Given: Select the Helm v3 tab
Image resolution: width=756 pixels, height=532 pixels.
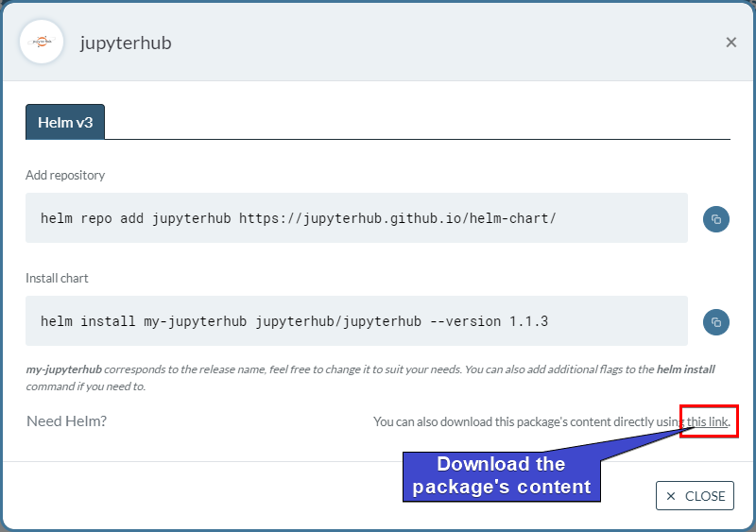Looking at the screenshot, I should [x=65, y=122].
